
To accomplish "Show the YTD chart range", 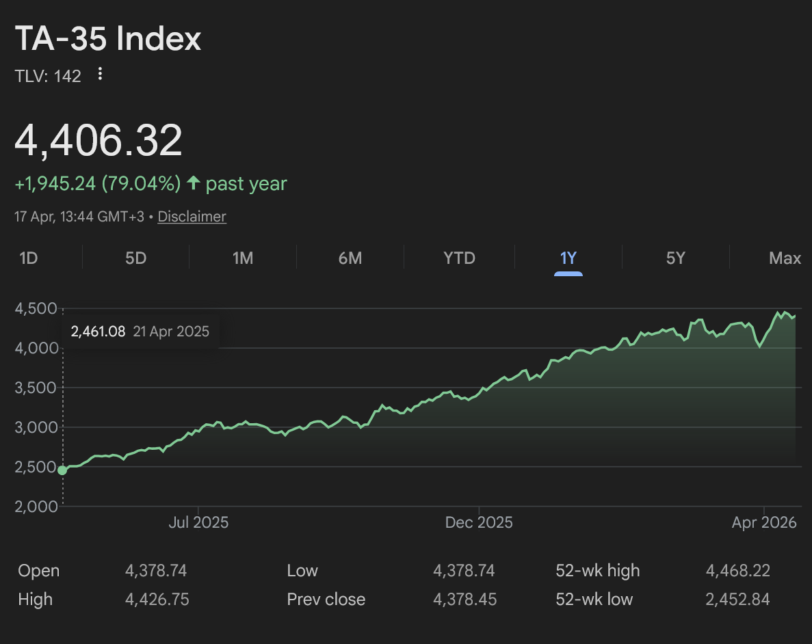I will [x=459, y=258].
